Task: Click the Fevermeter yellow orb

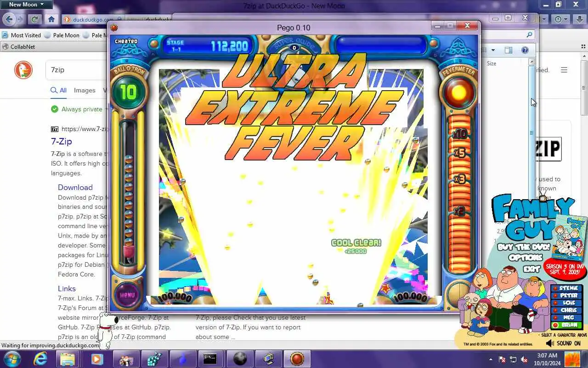Action: pos(459,93)
